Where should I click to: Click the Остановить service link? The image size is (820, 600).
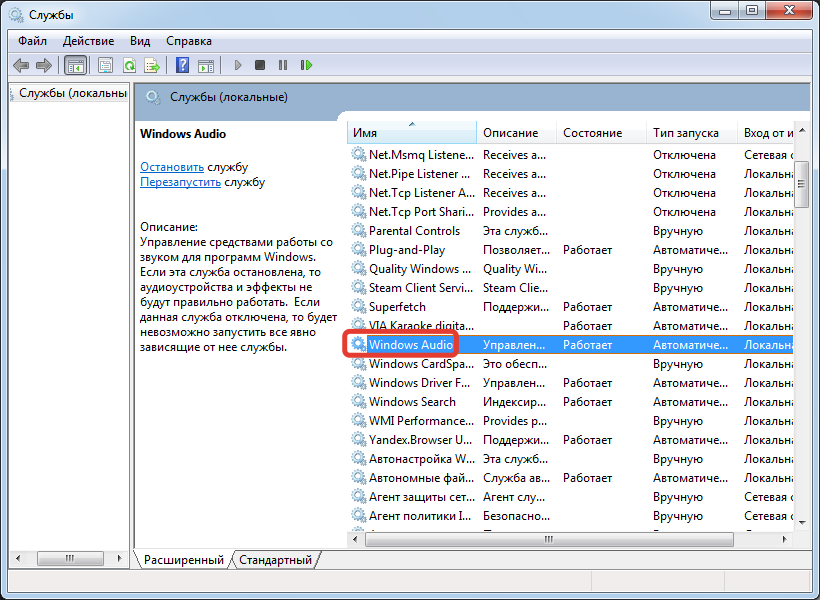[x=172, y=167]
